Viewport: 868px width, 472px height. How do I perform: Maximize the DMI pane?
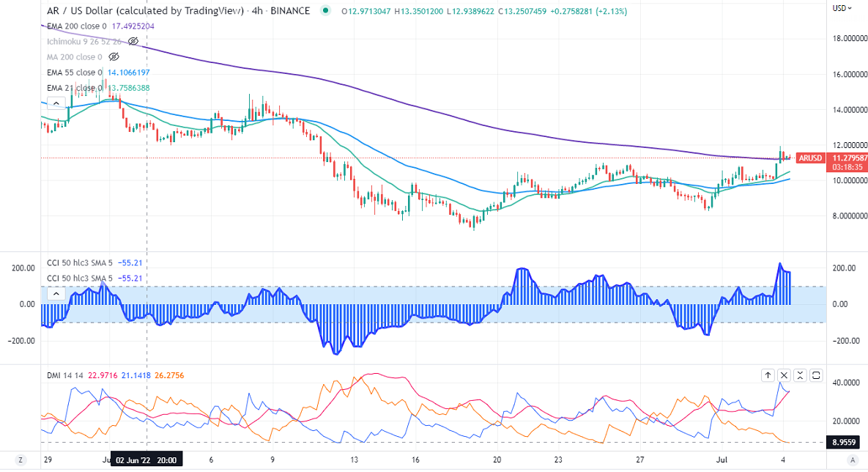(x=816, y=375)
